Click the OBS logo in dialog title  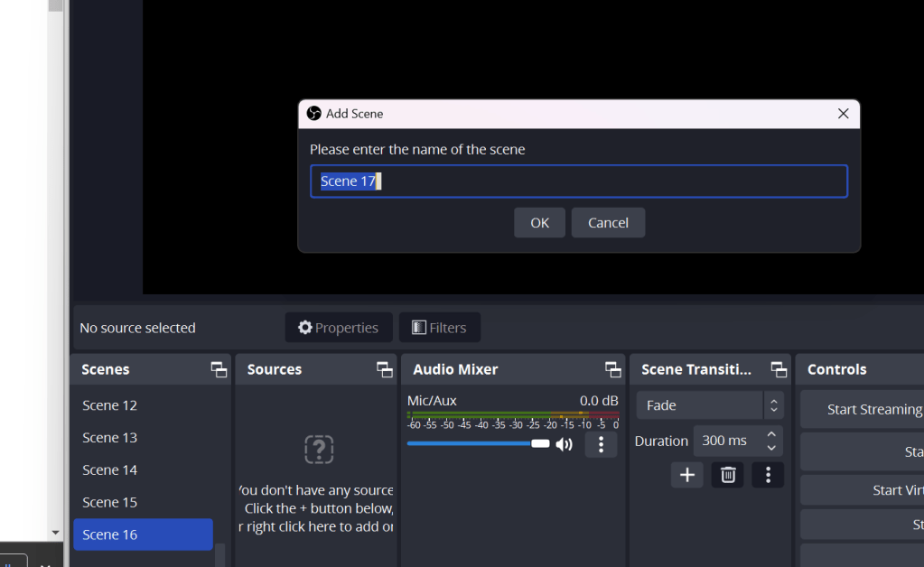(x=314, y=113)
